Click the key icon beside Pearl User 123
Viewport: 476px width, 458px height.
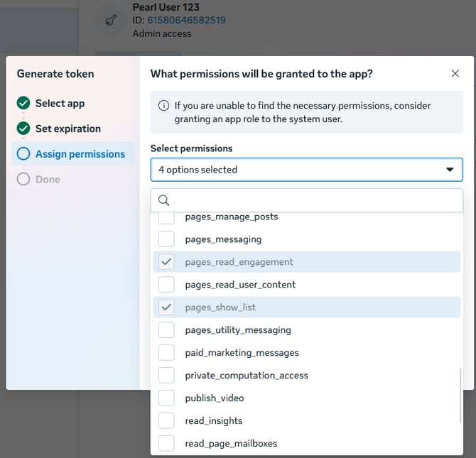point(111,21)
